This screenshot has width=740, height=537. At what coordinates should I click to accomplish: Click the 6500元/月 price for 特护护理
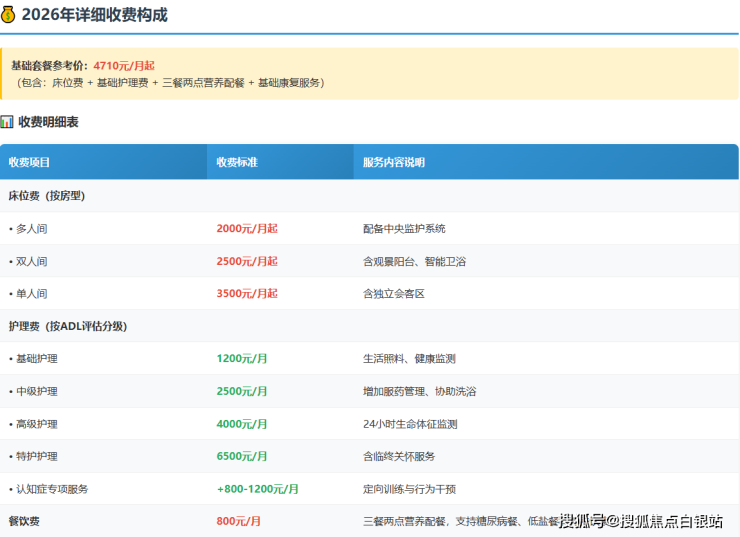[242, 456]
